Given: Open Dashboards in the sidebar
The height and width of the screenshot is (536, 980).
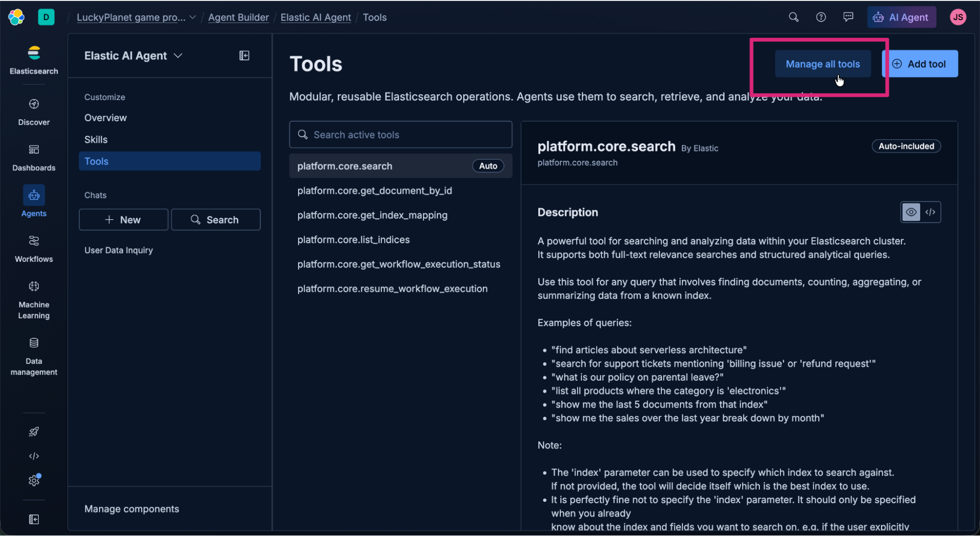Looking at the screenshot, I should (34, 158).
